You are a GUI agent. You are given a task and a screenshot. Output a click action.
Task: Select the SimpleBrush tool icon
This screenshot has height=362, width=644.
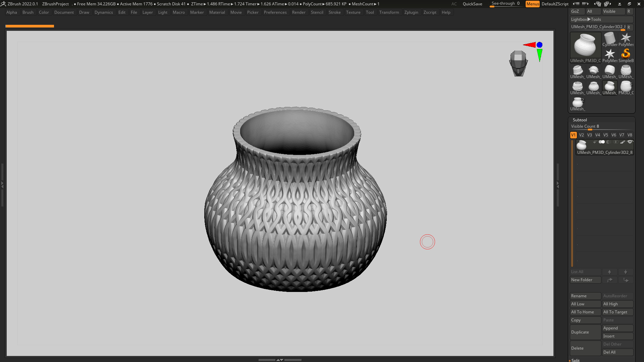tap(626, 55)
